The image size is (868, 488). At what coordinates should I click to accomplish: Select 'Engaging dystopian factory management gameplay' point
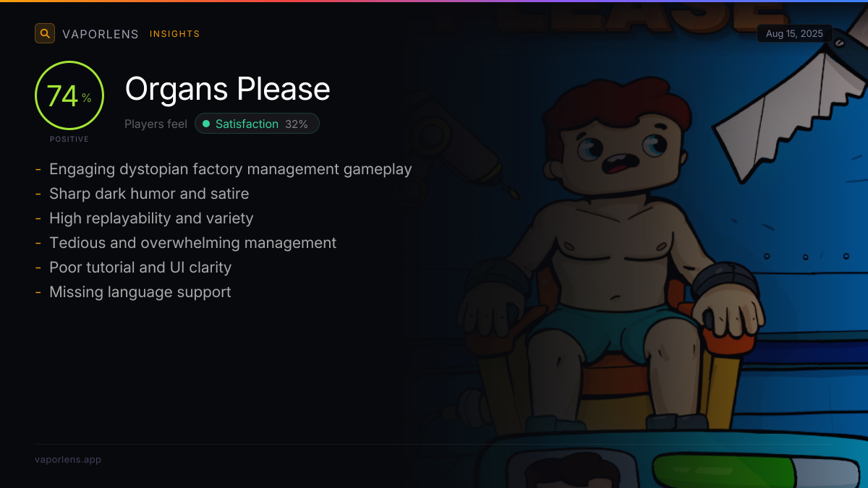click(231, 169)
